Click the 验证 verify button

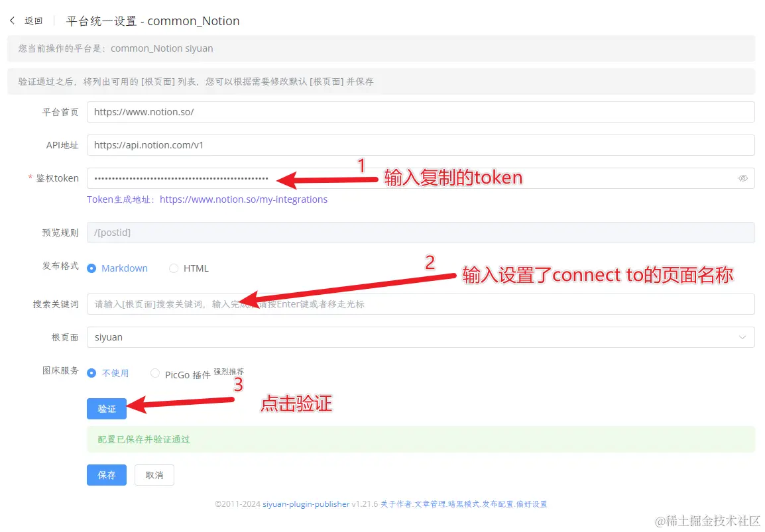107,409
